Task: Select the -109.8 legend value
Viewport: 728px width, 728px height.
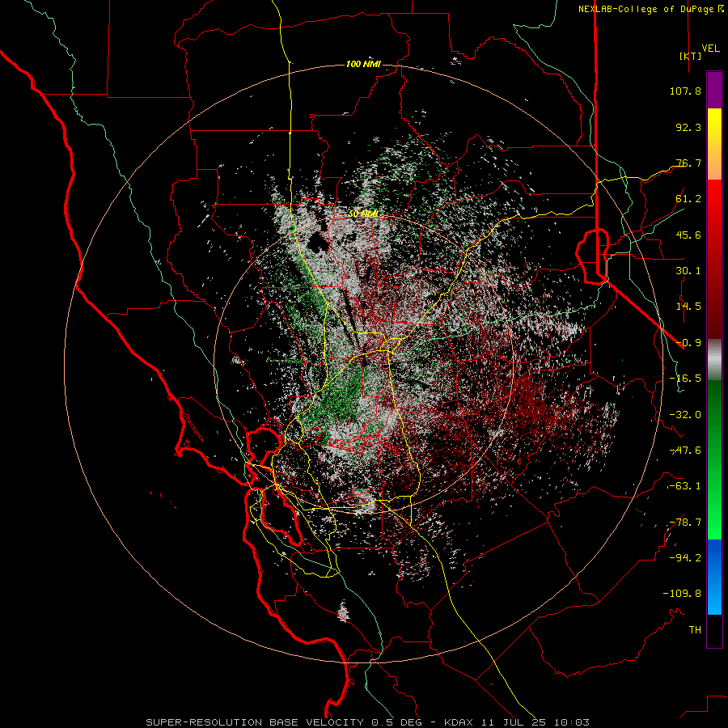Action: 682,594
